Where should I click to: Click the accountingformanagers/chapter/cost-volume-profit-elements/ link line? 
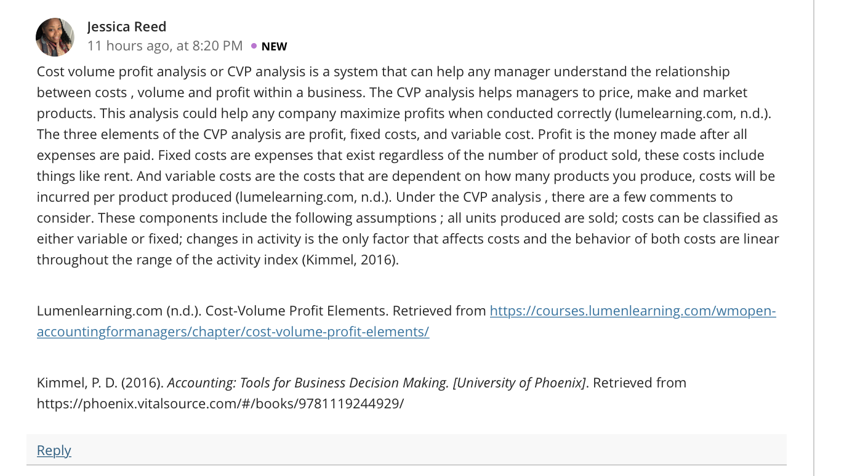(x=233, y=331)
